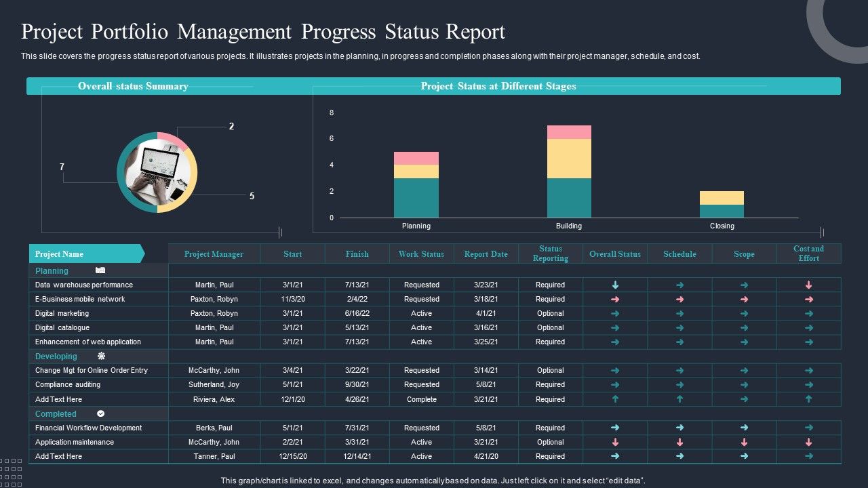Click the pink arrow for E-Business mobile network Schedule
The width and height of the screenshot is (868, 488).
click(x=679, y=299)
